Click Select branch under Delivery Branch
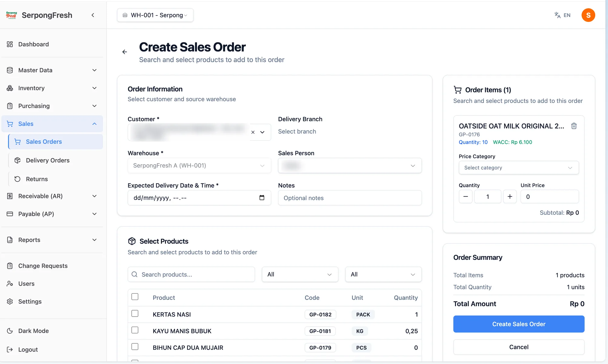The image size is (608, 364). (x=297, y=132)
